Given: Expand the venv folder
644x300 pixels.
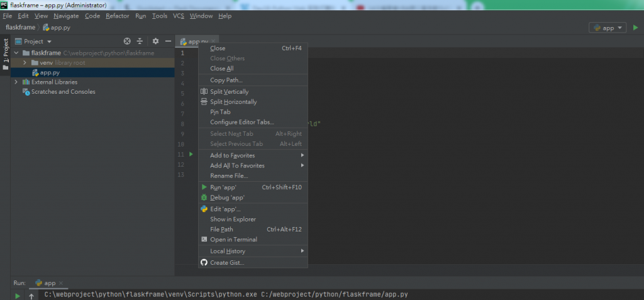Looking at the screenshot, I should click(x=25, y=63).
